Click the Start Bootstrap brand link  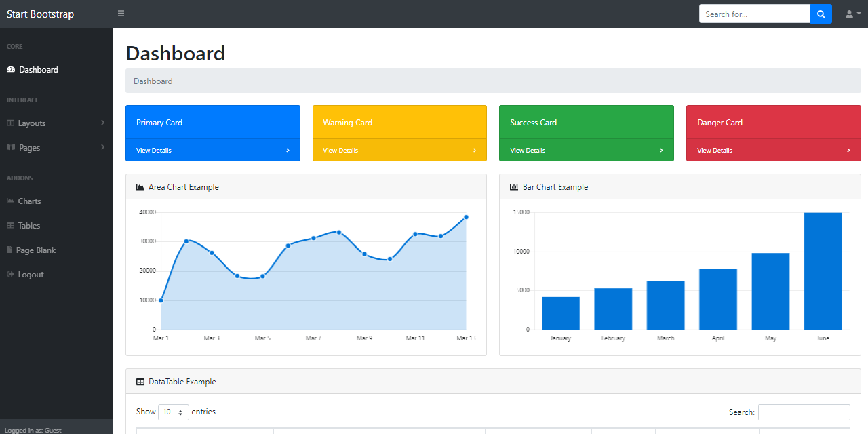[x=40, y=14]
